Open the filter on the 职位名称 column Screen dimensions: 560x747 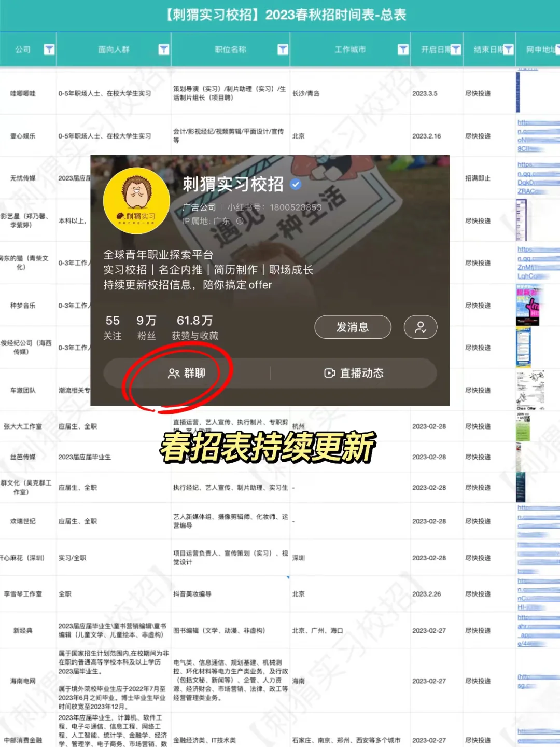(x=283, y=49)
